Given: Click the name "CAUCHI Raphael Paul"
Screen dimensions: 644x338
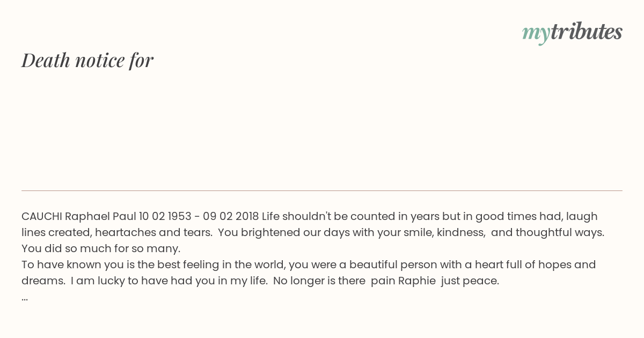Looking at the screenshot, I should click(79, 216).
